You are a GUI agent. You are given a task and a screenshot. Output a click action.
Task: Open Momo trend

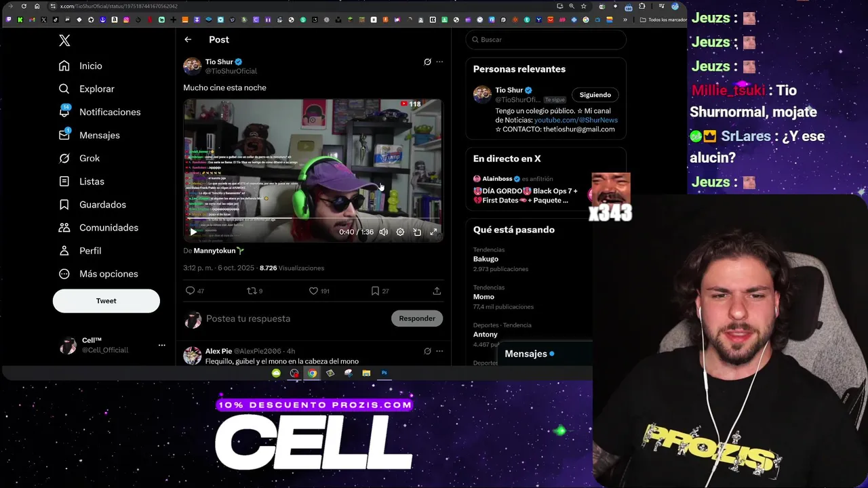[x=484, y=297]
